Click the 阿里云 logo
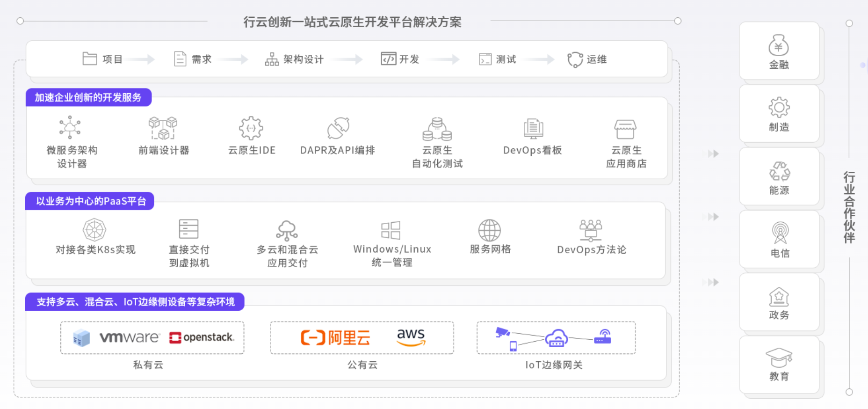 [x=335, y=337]
